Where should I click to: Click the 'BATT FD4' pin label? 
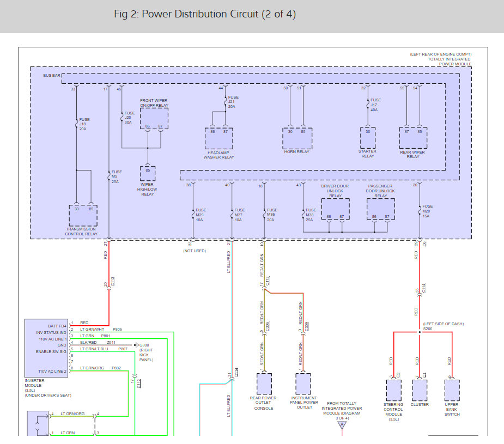[57, 326]
